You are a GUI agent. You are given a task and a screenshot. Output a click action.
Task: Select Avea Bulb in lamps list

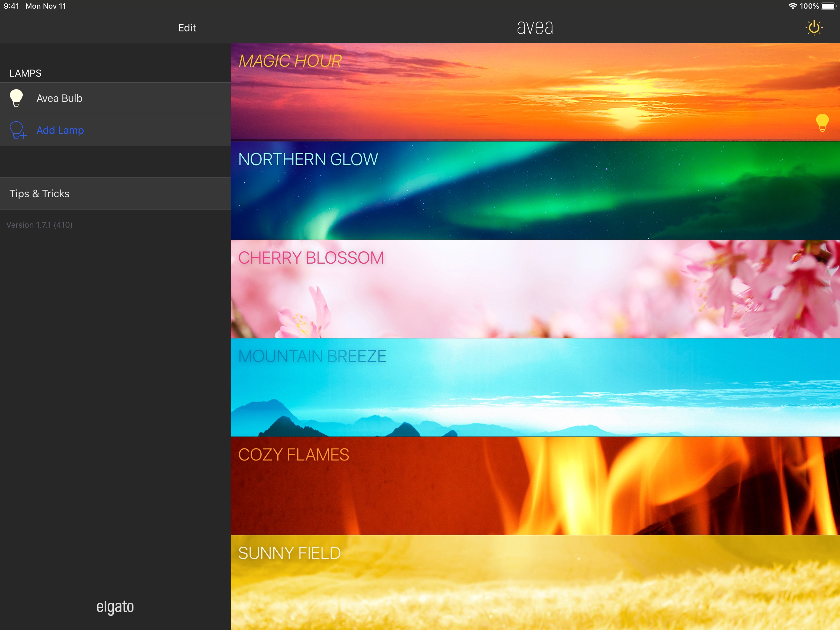(x=59, y=98)
